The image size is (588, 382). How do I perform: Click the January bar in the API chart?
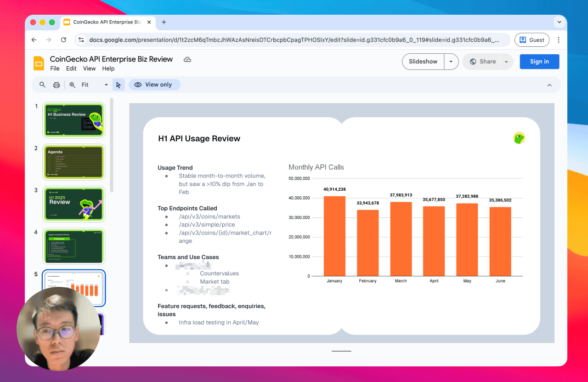[x=334, y=237]
